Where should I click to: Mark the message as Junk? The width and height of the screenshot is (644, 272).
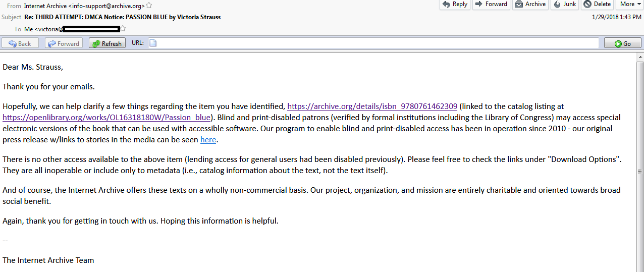coord(565,4)
